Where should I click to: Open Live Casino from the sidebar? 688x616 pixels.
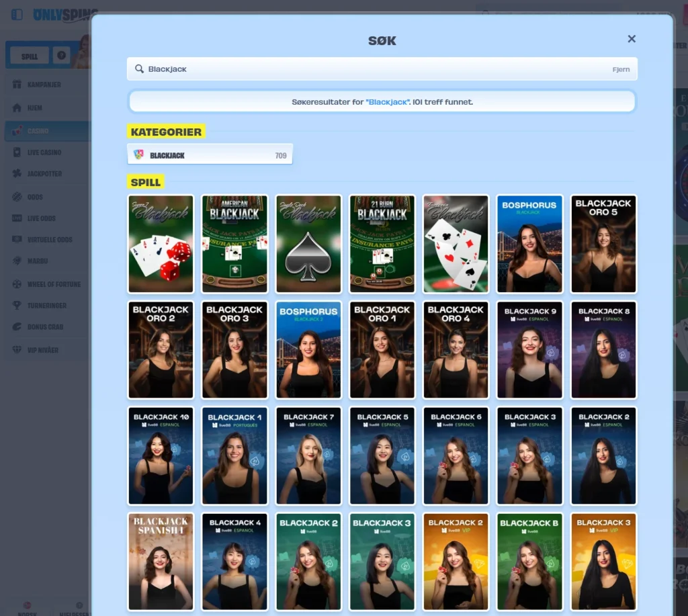[44, 152]
